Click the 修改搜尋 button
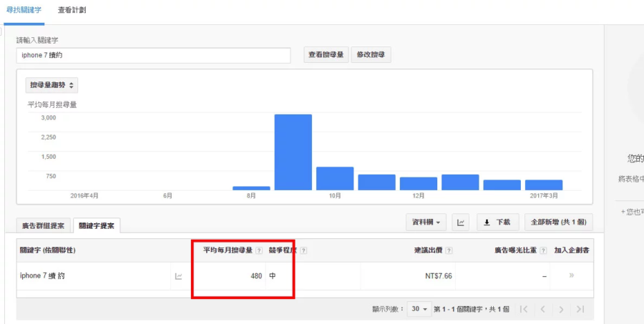 click(371, 55)
